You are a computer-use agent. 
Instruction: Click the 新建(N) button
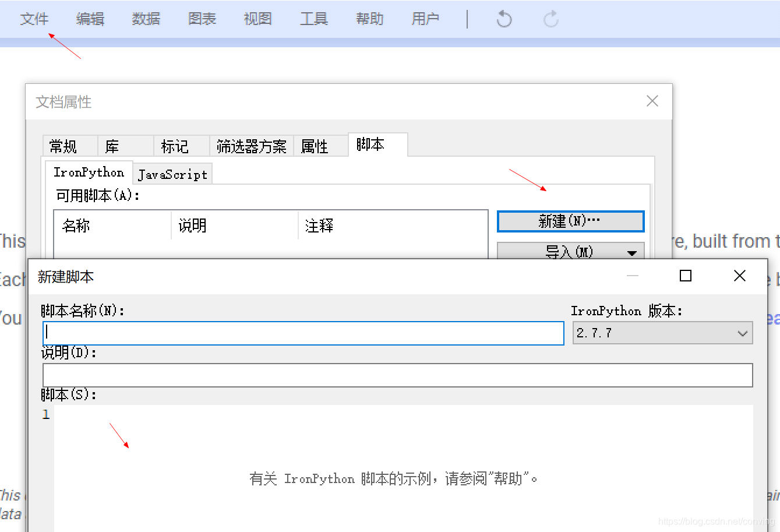[x=570, y=221]
